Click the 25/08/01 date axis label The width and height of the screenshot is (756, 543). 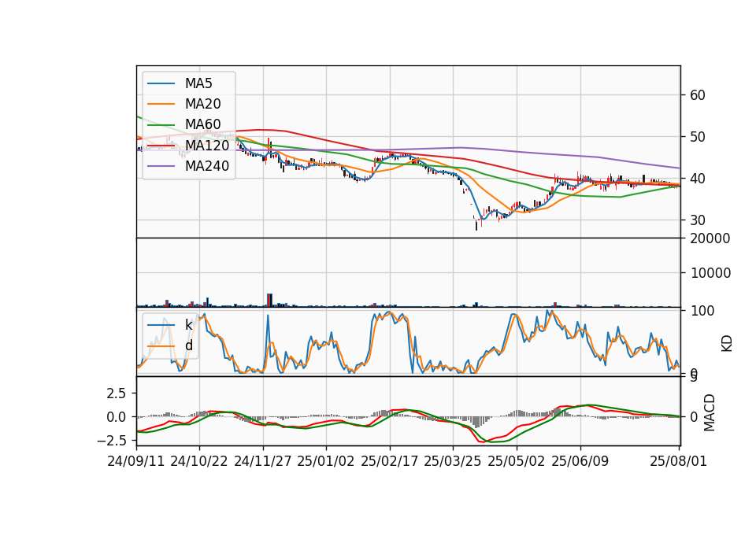pos(678,461)
